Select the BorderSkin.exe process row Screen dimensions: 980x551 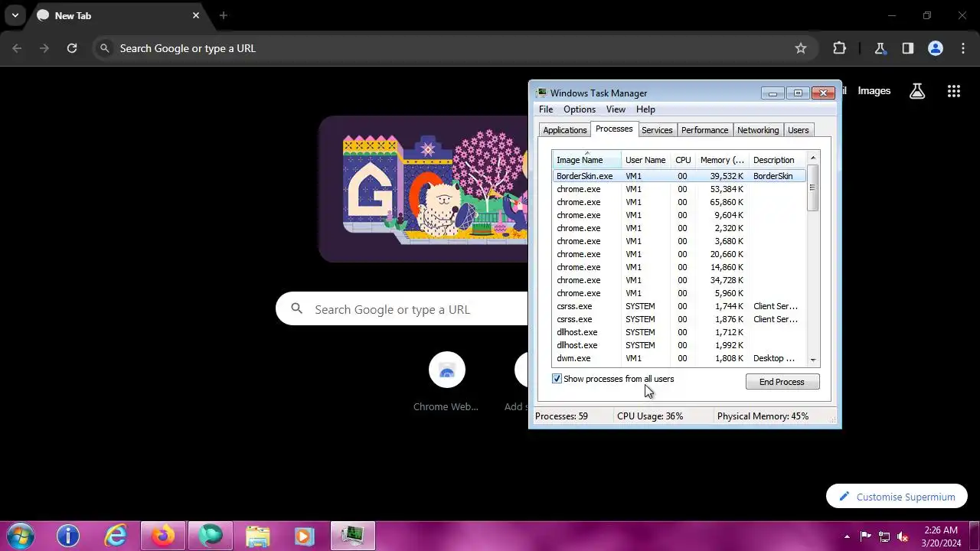coord(679,176)
